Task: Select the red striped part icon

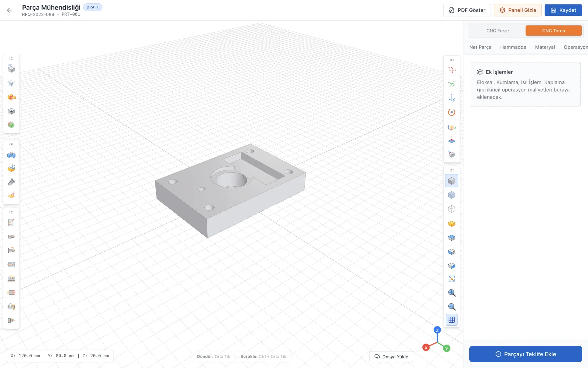Action: [11, 293]
